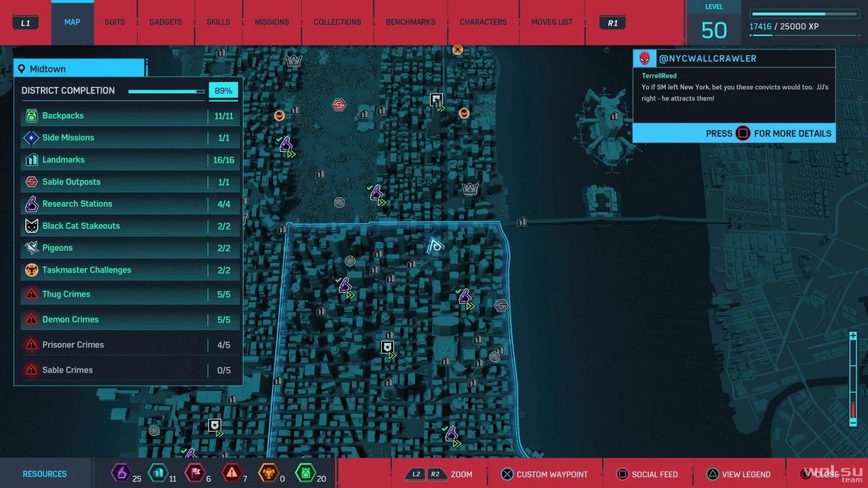Click the police badge marker inside the Midtown border

tap(387, 348)
